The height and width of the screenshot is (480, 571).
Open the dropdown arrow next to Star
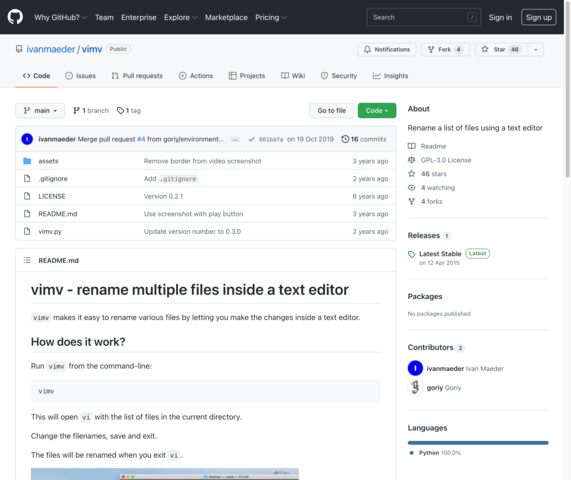coord(535,50)
